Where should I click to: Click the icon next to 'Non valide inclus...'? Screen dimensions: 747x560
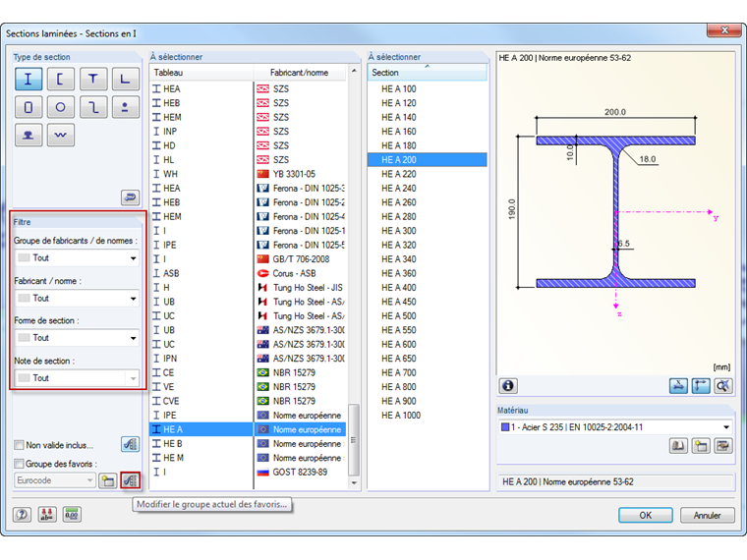[130, 444]
